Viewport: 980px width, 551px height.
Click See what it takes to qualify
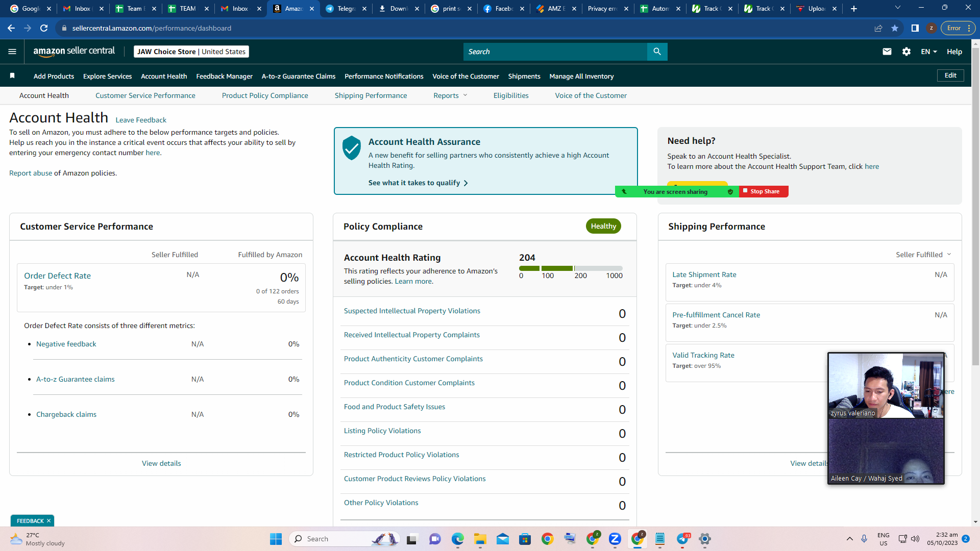pyautogui.click(x=418, y=183)
